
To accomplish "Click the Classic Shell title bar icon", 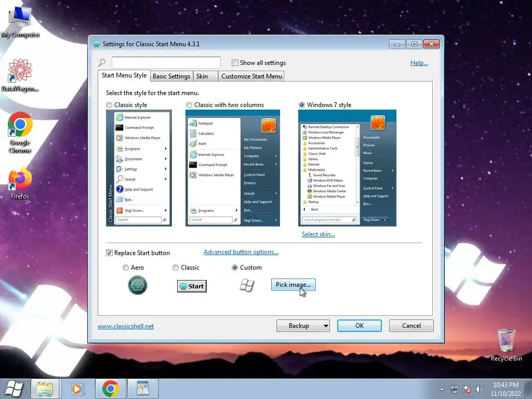I will 96,44.
